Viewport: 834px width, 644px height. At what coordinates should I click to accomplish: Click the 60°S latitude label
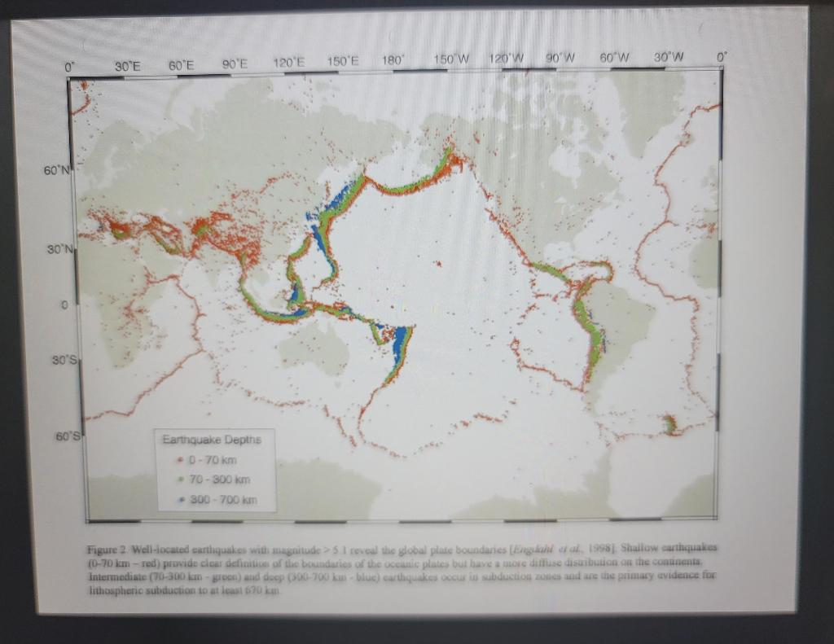68,437
